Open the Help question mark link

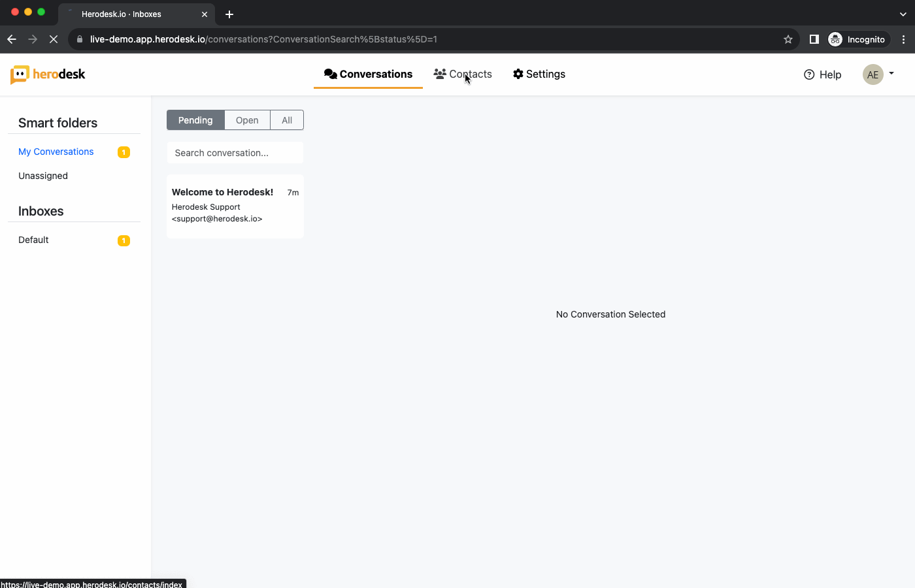(x=822, y=74)
